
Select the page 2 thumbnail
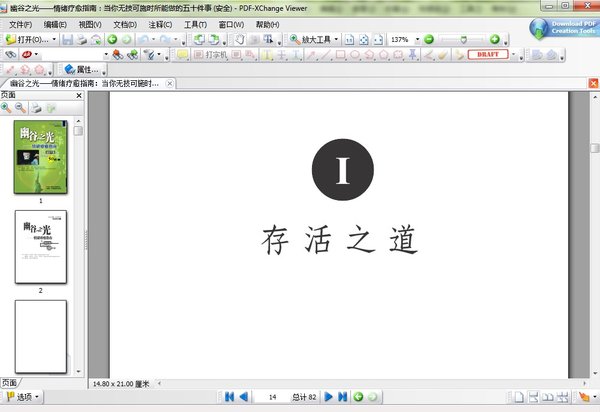point(40,246)
